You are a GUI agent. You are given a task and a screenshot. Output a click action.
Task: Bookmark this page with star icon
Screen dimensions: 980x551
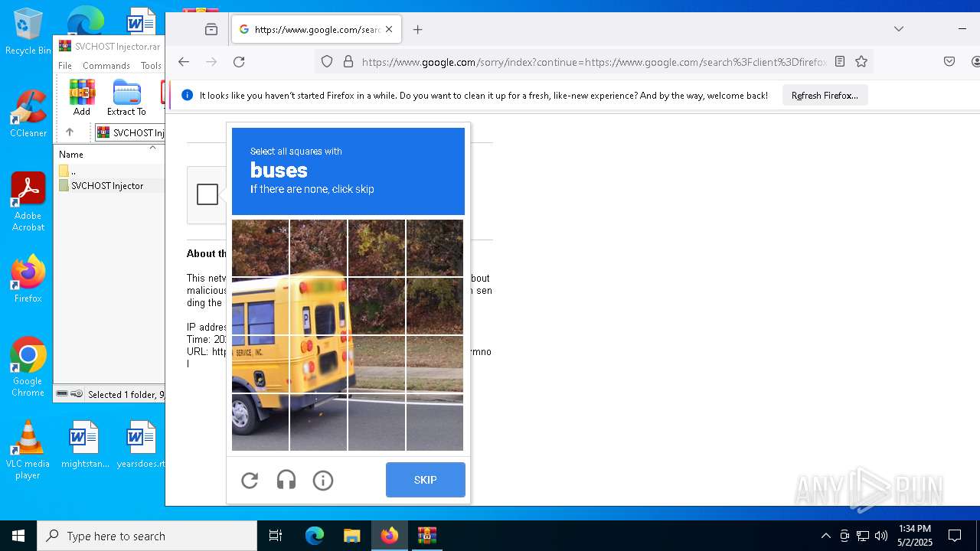[861, 62]
